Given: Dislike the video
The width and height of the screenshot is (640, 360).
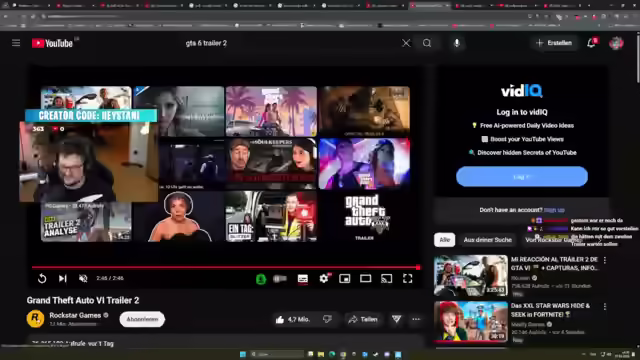Looking at the screenshot, I should click(327, 319).
